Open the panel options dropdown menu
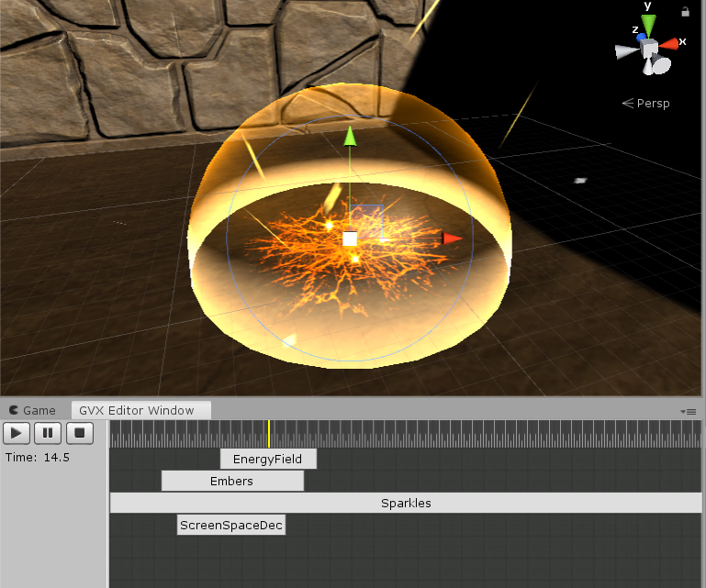Image resolution: width=706 pixels, height=588 pixels. (690, 411)
